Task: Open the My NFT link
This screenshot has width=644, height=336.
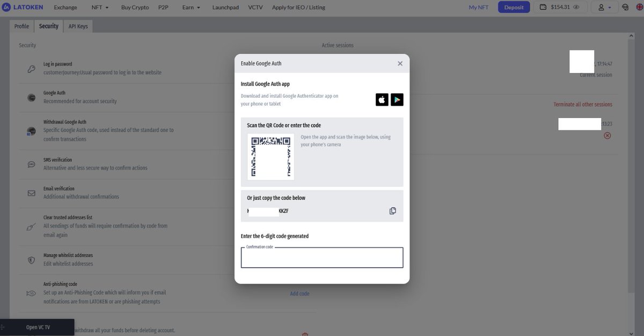Action: 479,8
